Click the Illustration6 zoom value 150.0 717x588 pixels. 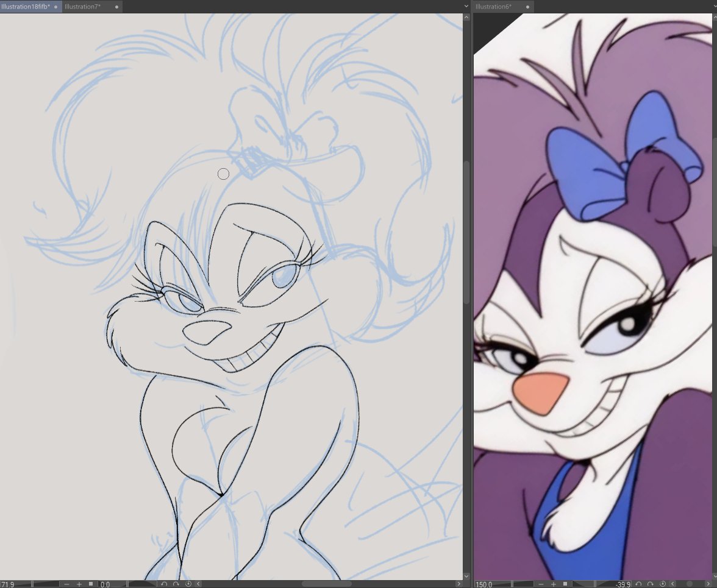pos(484,584)
